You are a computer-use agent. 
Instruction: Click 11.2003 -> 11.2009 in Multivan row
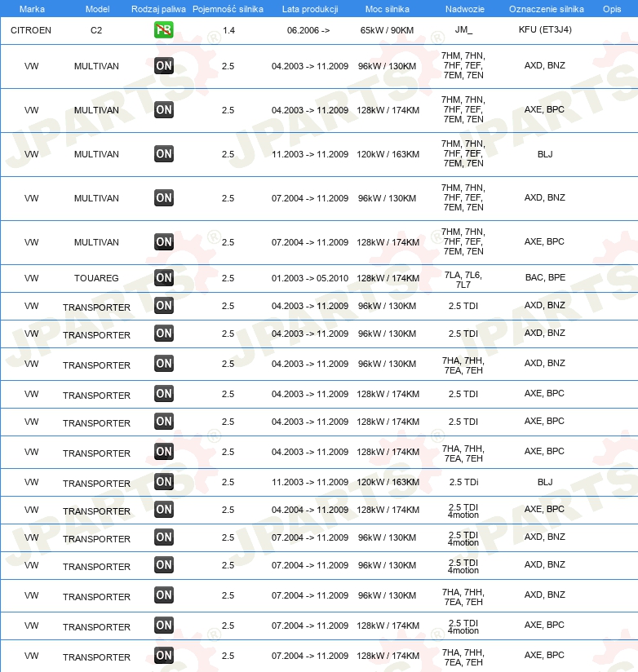click(x=310, y=154)
